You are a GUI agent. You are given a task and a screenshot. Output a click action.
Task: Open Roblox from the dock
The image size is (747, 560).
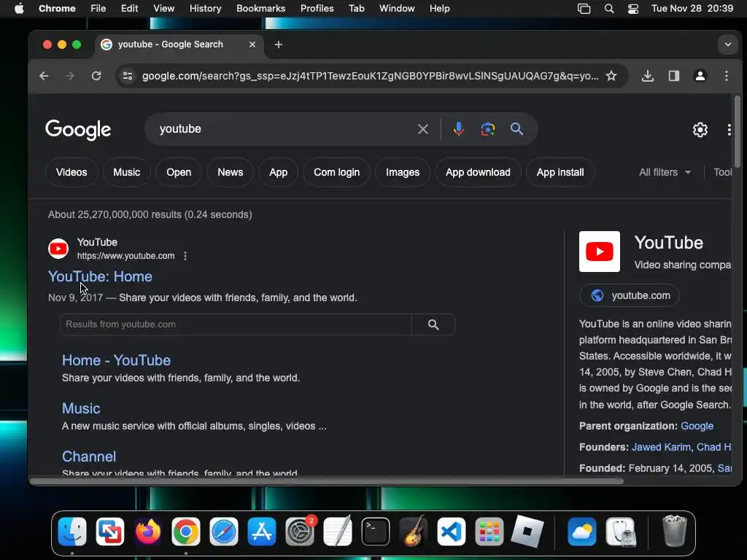pos(527,532)
